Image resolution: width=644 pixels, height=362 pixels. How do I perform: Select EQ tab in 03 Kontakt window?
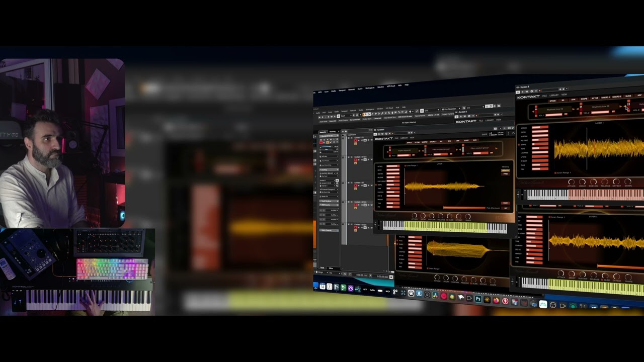(441, 141)
